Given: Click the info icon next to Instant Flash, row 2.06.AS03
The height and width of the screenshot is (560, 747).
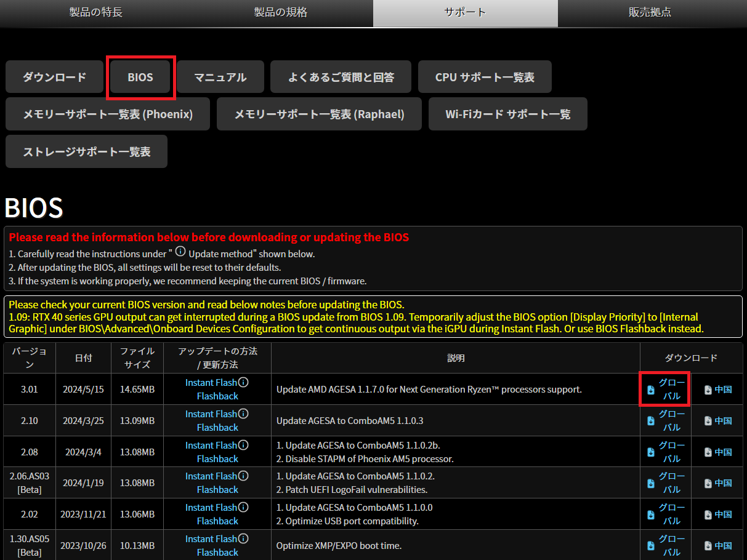Looking at the screenshot, I should coord(243,476).
